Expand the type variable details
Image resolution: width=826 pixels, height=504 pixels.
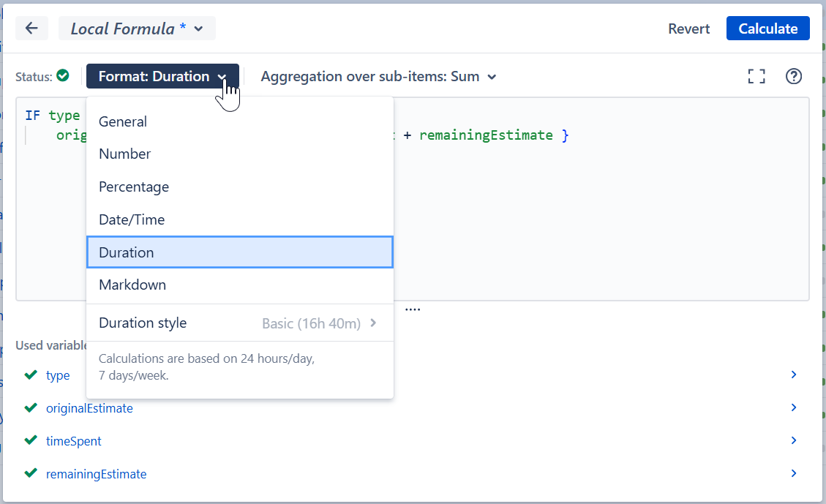[794, 375]
